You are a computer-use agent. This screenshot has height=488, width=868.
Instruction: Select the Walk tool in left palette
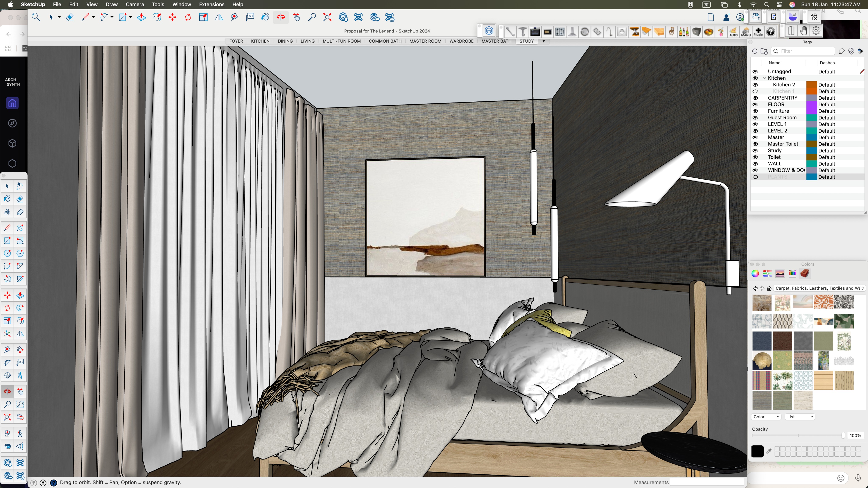pyautogui.click(x=20, y=433)
